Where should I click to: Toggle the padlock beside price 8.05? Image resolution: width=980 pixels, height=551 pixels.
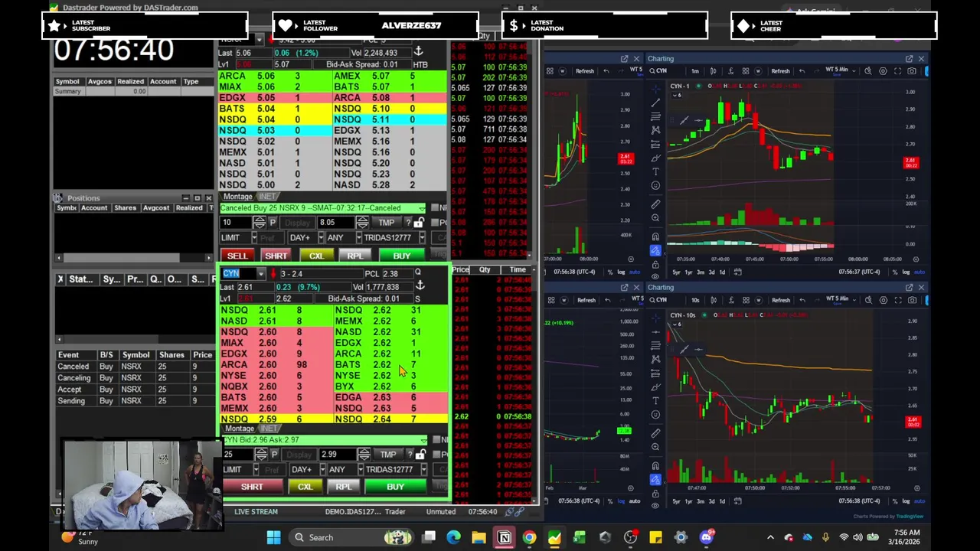pos(419,223)
